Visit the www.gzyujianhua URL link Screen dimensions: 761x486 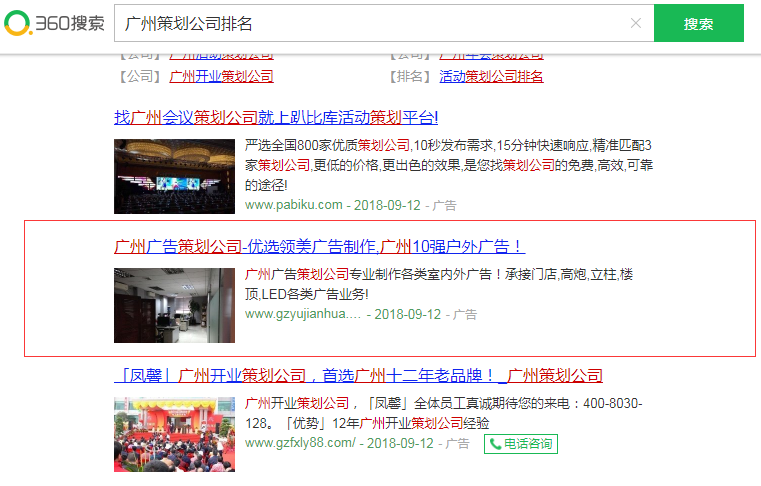pos(302,314)
